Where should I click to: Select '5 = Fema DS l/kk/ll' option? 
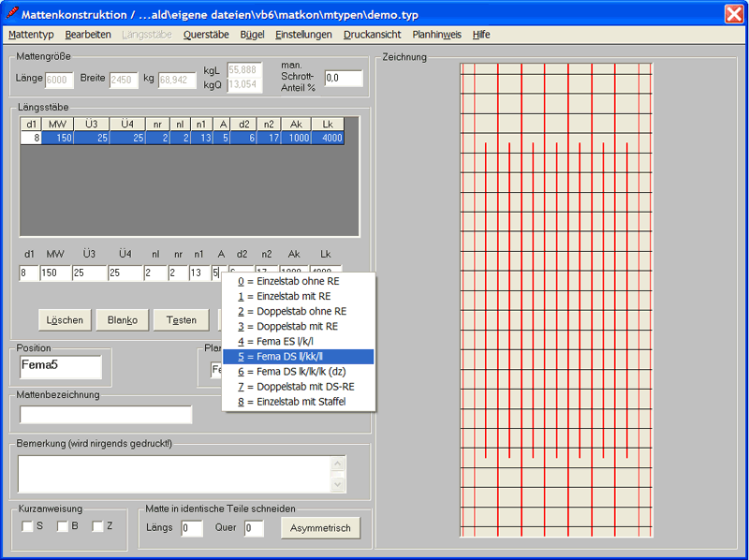coord(298,357)
